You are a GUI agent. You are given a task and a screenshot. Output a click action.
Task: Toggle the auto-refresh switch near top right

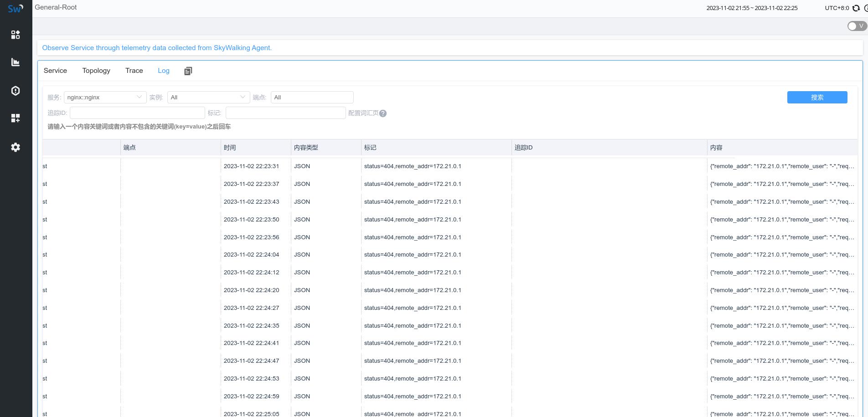pos(856,26)
